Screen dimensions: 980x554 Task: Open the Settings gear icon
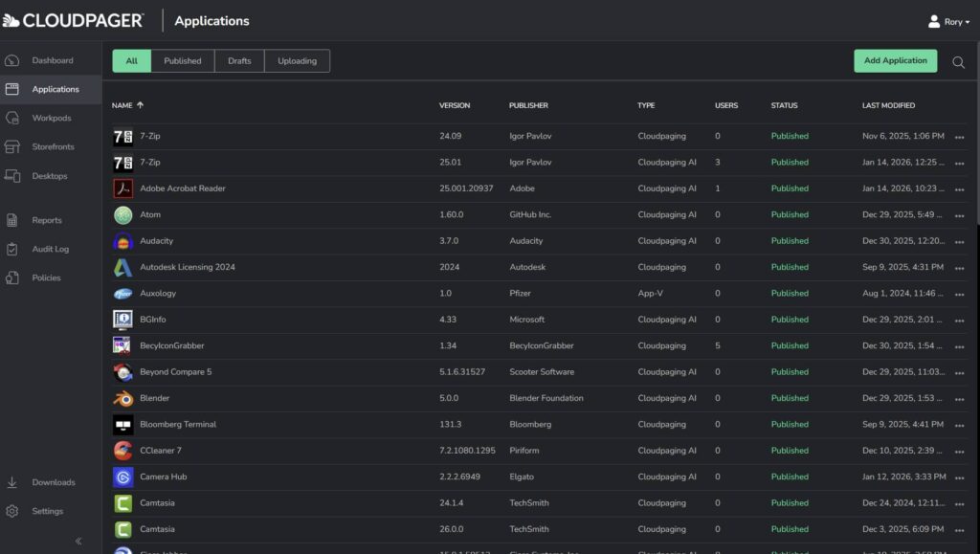click(11, 511)
